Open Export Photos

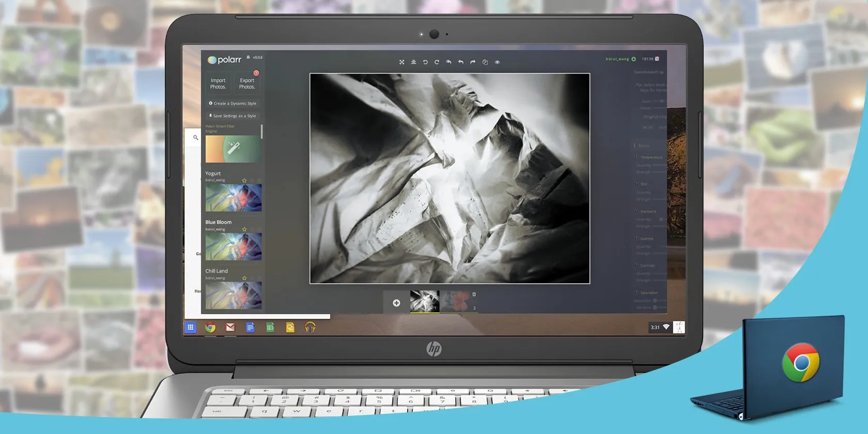(x=247, y=84)
